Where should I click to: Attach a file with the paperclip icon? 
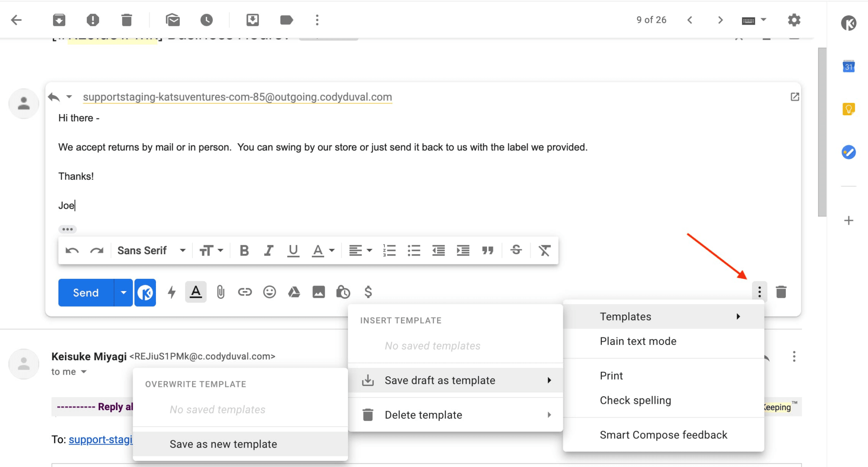point(220,292)
